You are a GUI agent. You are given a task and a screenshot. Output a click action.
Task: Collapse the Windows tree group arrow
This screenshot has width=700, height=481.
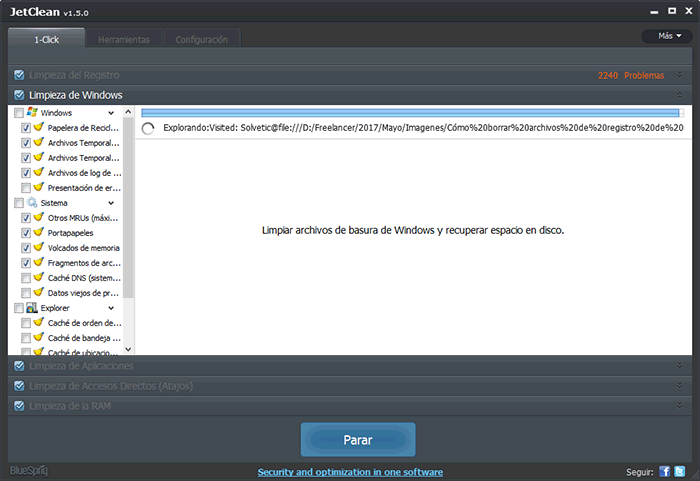click(111, 113)
